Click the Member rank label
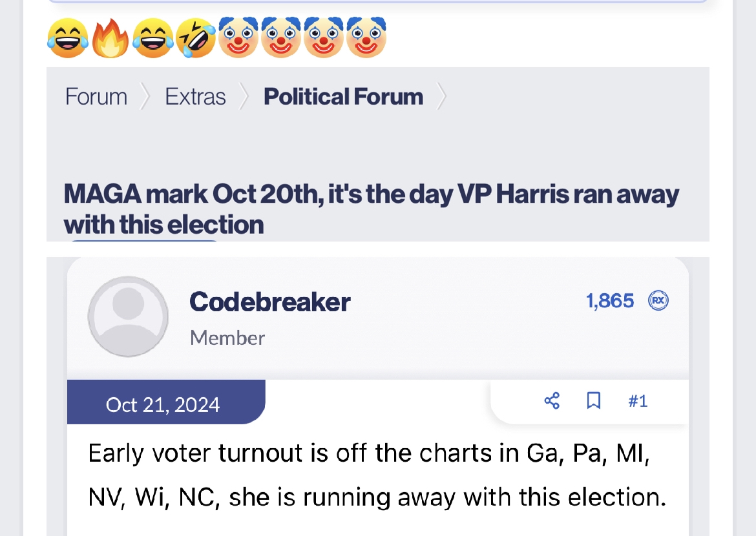Image resolution: width=756 pixels, height=536 pixels. click(x=227, y=338)
